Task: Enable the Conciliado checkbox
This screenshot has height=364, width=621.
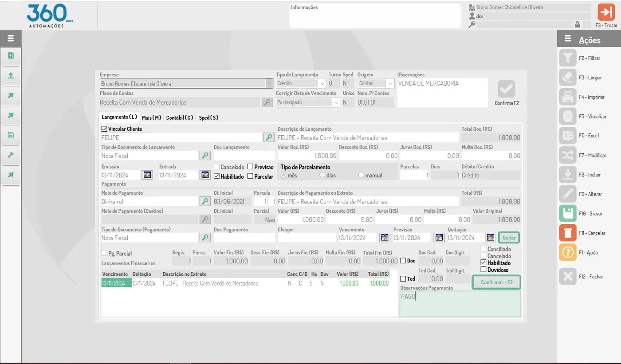Action: coord(483,249)
